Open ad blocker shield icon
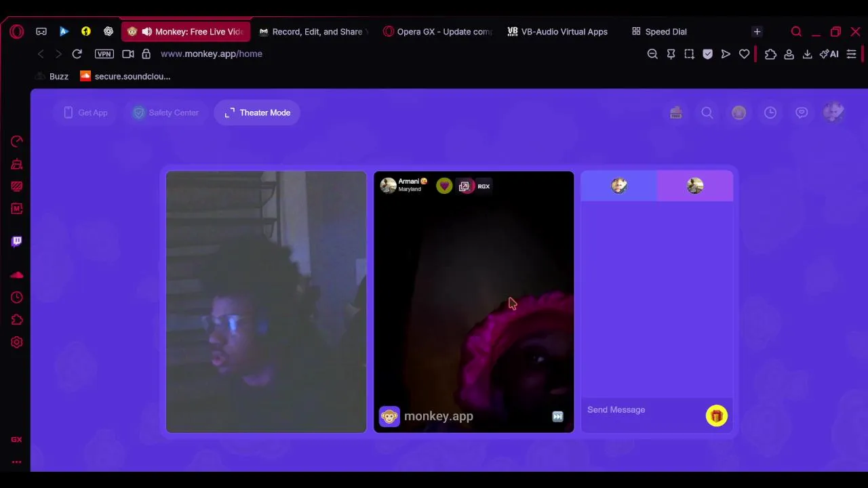The width and height of the screenshot is (868, 488). 707,54
